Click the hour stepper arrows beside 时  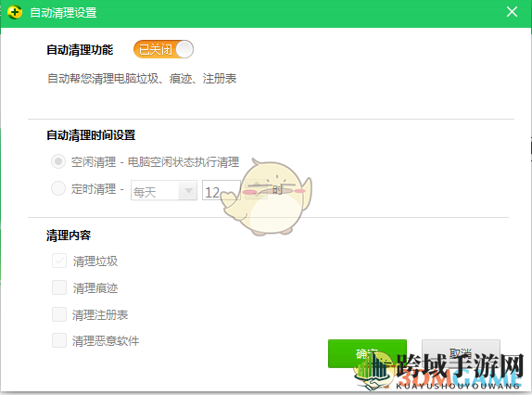257,190
